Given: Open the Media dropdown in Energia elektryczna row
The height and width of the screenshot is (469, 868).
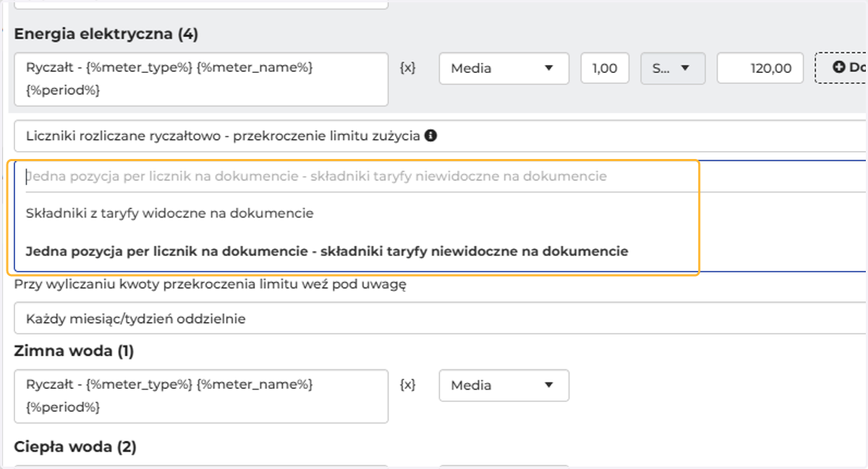Looking at the screenshot, I should point(504,68).
